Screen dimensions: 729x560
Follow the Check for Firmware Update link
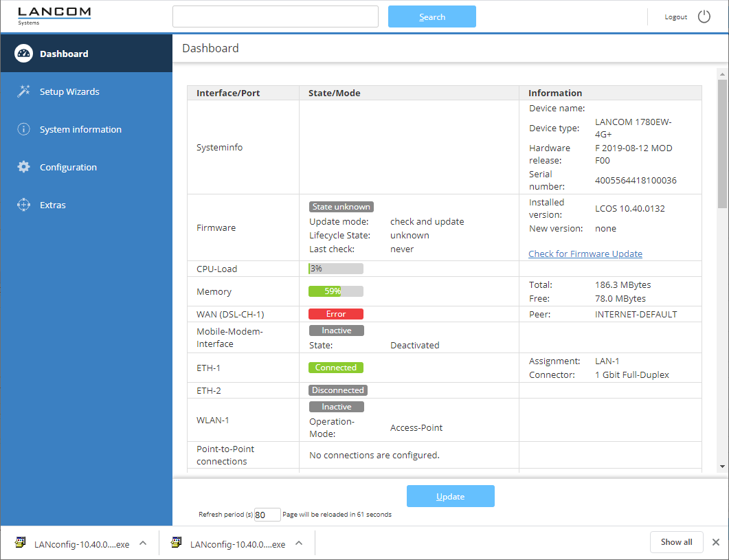(585, 254)
